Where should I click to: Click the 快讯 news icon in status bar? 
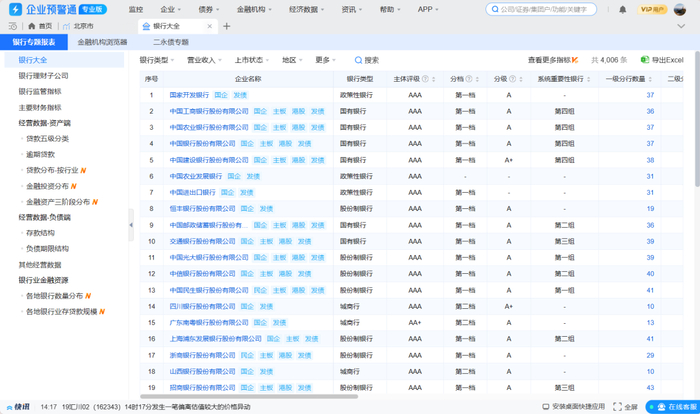click(x=9, y=407)
